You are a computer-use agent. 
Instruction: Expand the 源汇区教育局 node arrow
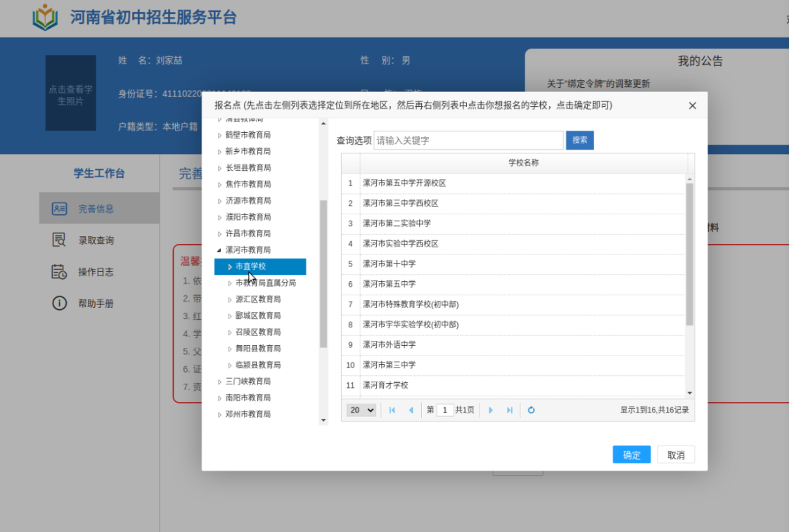pos(229,299)
